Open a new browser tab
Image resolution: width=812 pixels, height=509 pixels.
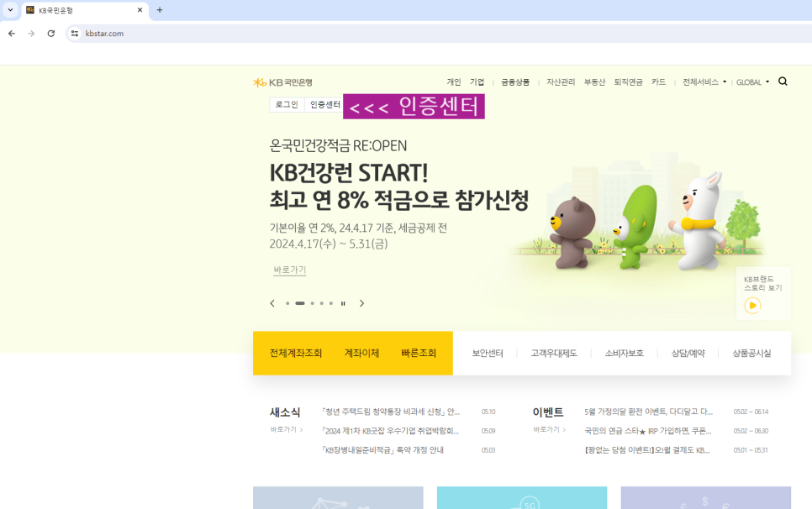pos(160,10)
